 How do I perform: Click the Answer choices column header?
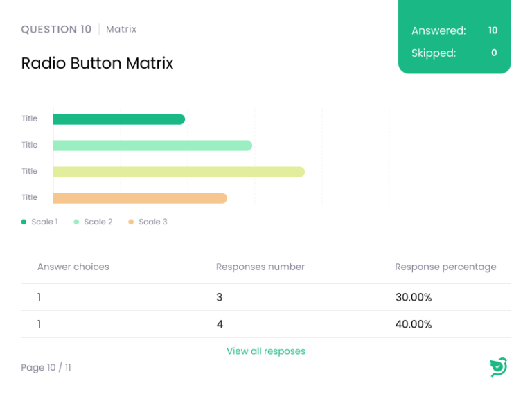(x=73, y=267)
